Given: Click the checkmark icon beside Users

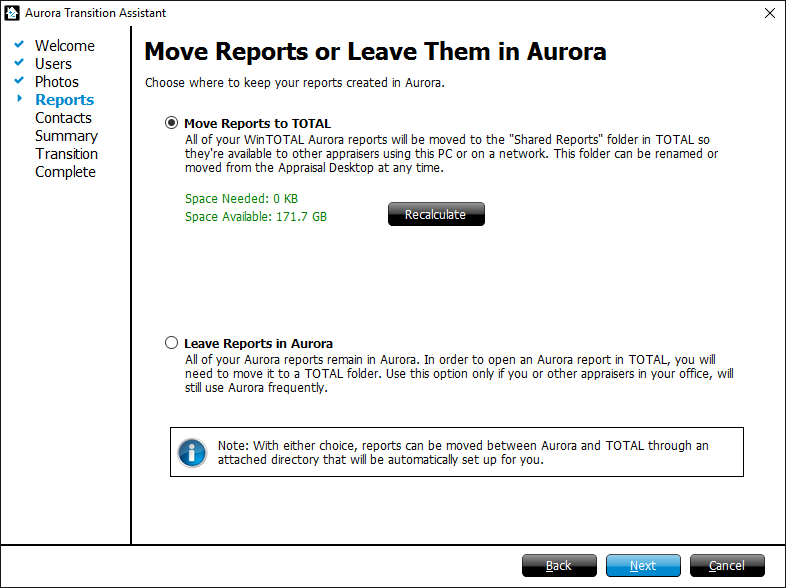Looking at the screenshot, I should point(19,63).
